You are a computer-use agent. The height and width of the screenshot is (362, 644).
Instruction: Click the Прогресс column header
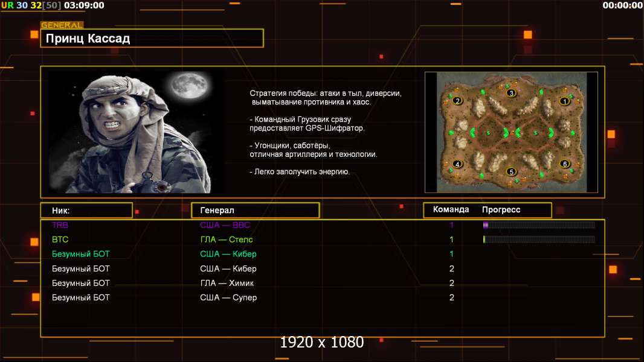point(501,209)
